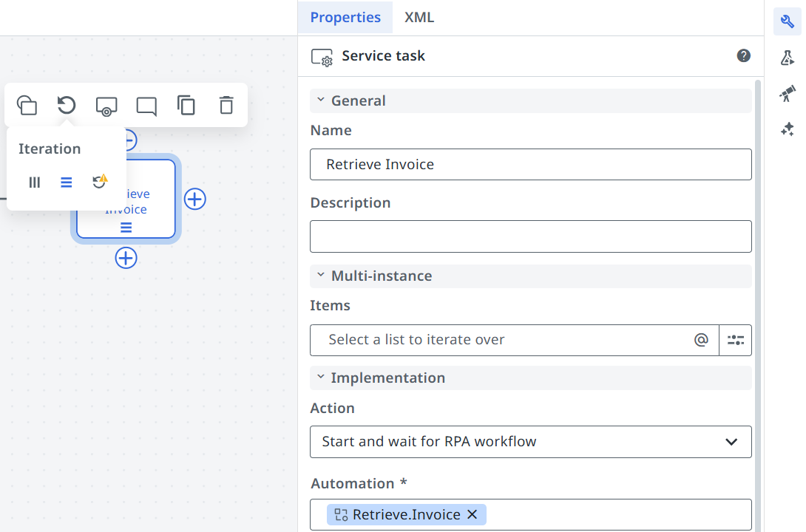The image size is (806, 532).
Task: Open the Items expression editor settings icon
Action: point(736,340)
